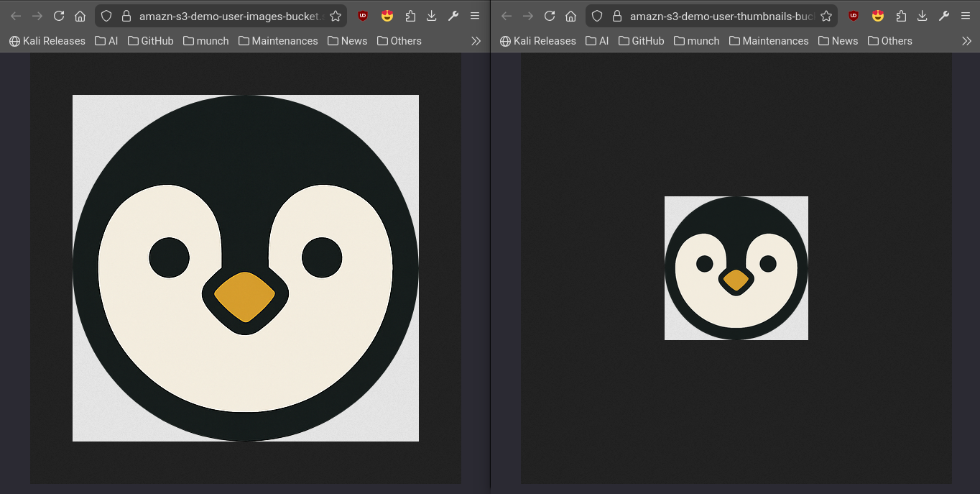Click the home icon in the right browser window

(x=571, y=16)
